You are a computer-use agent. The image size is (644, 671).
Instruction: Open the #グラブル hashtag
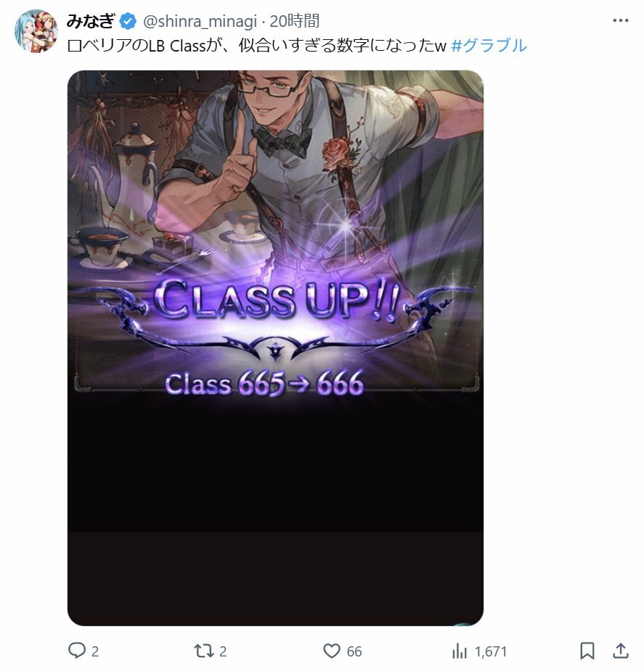click(x=489, y=45)
